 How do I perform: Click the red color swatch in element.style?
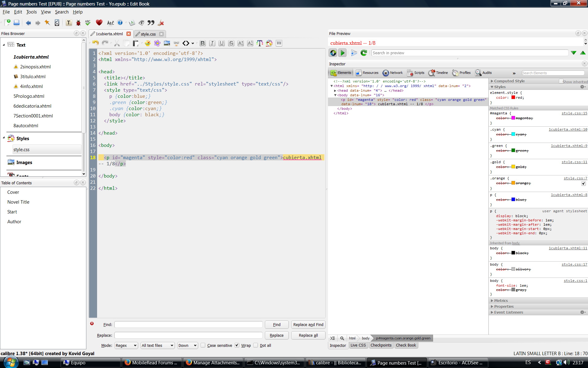(513, 98)
